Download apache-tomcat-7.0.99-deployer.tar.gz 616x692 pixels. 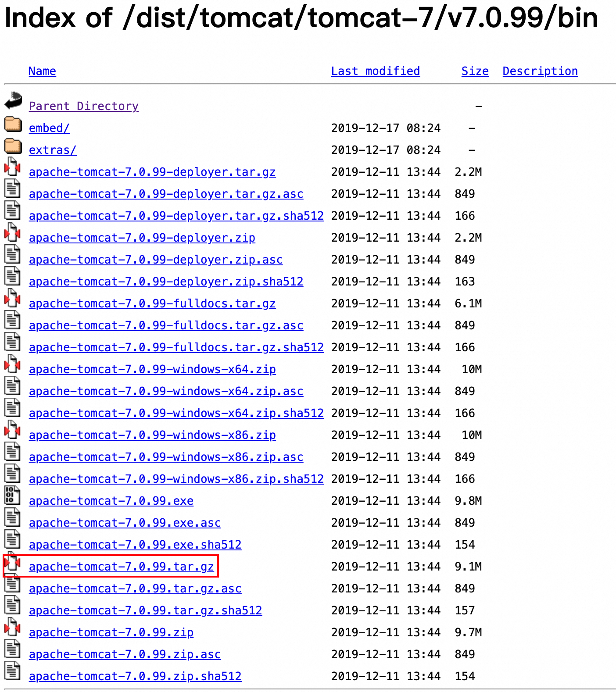click(x=152, y=172)
